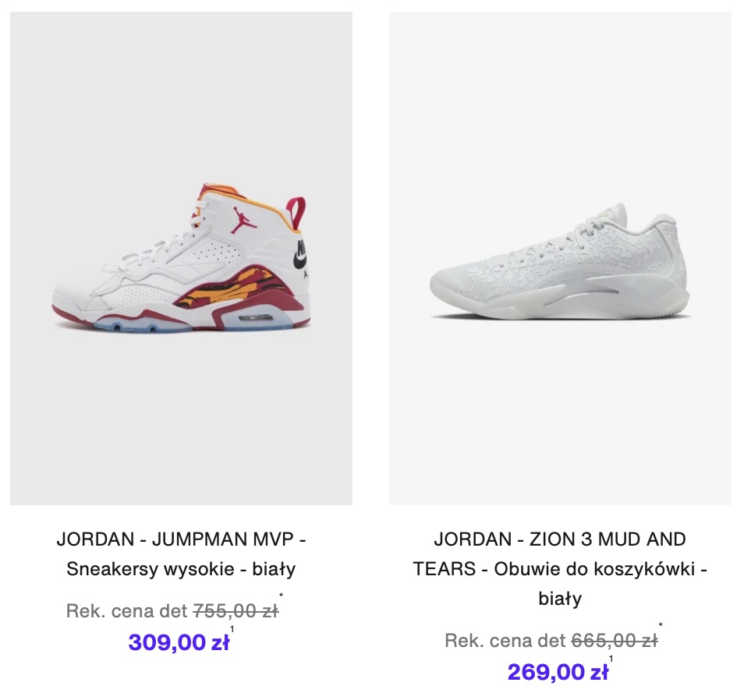Click the "Sneakersy wysokie - biały" description text
Screen dimensions: 744x700
pos(181,568)
